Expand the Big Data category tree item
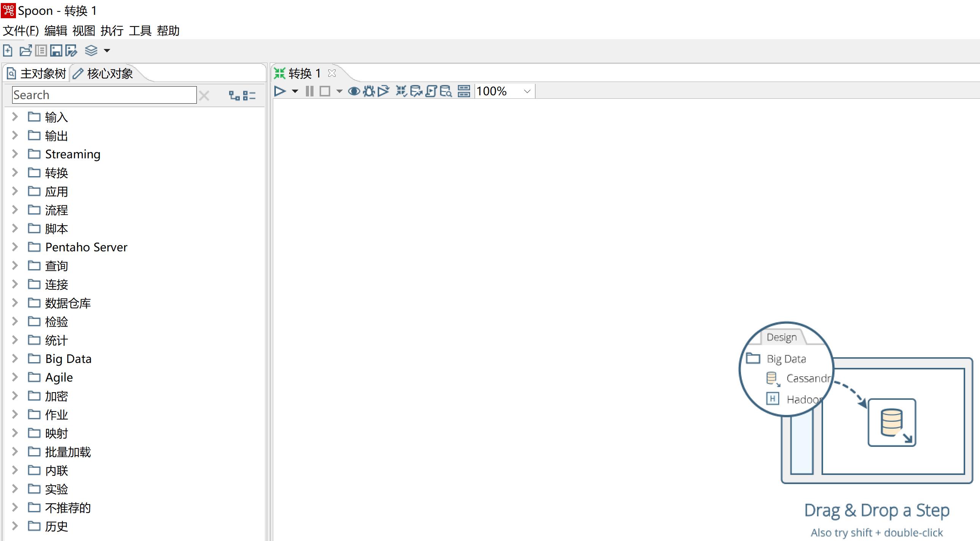Image resolution: width=980 pixels, height=541 pixels. point(15,358)
